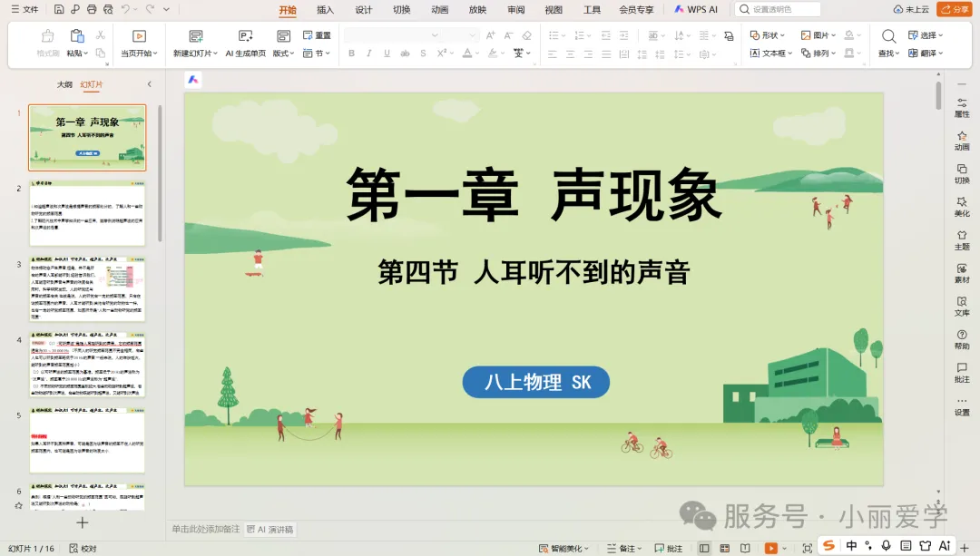This screenshot has width=980, height=556.
Task: Open 主题 theme side panel
Action: (x=962, y=239)
